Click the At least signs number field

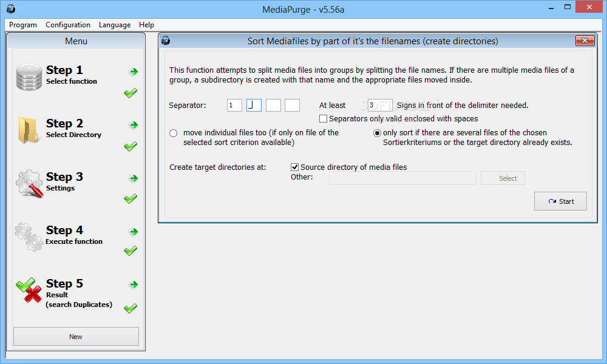click(380, 105)
